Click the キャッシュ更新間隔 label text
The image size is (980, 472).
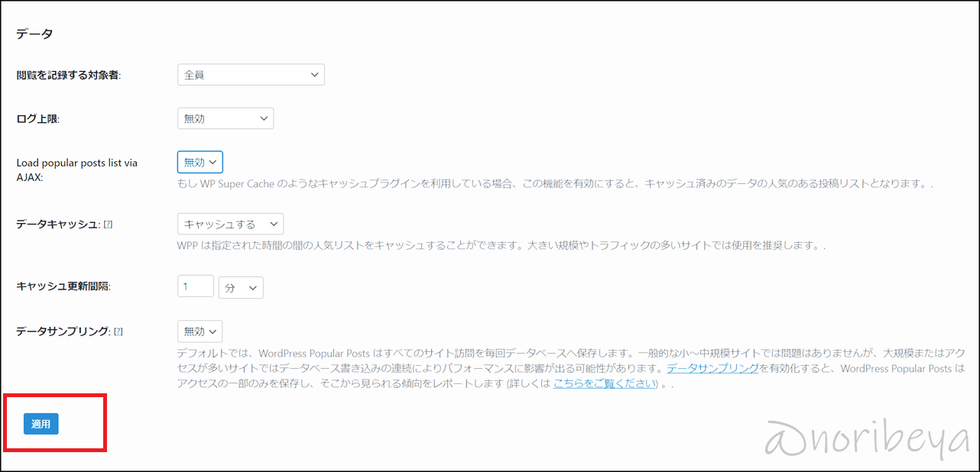coord(63,286)
